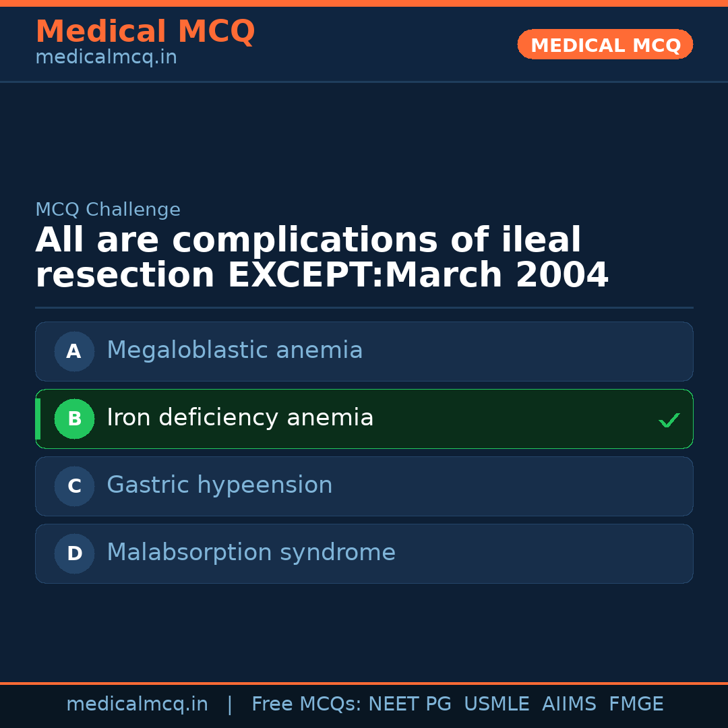Click the FMGE footer text
Viewport: 728px width, 728px height.
[636, 704]
